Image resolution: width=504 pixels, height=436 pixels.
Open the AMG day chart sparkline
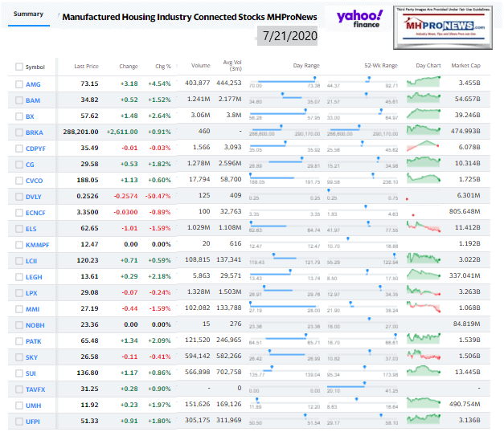tap(423, 82)
